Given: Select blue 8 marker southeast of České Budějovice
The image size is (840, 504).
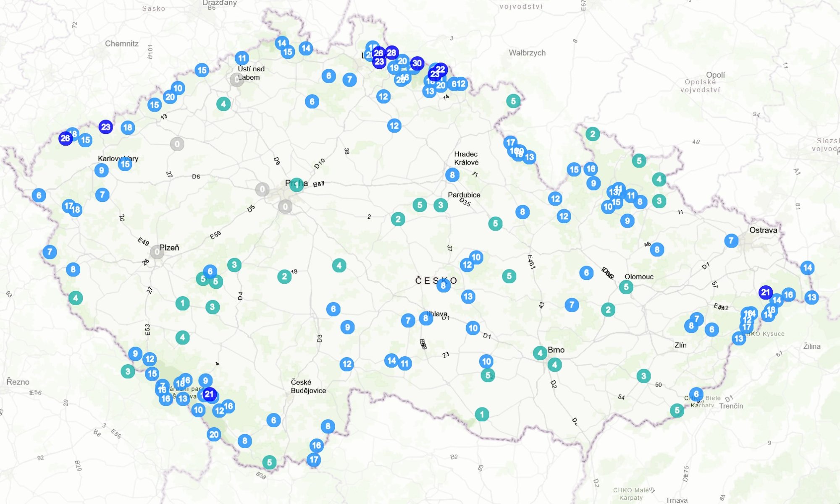Looking at the screenshot, I should point(328,426).
